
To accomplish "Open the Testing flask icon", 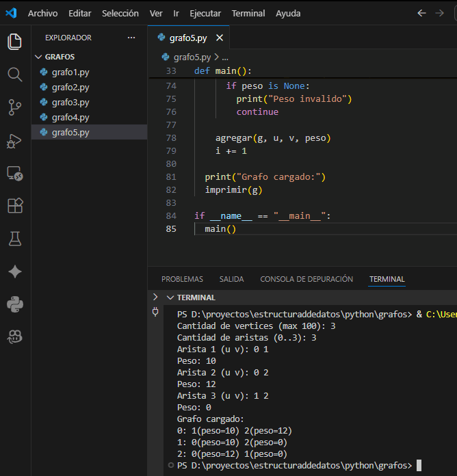I will [x=14, y=239].
